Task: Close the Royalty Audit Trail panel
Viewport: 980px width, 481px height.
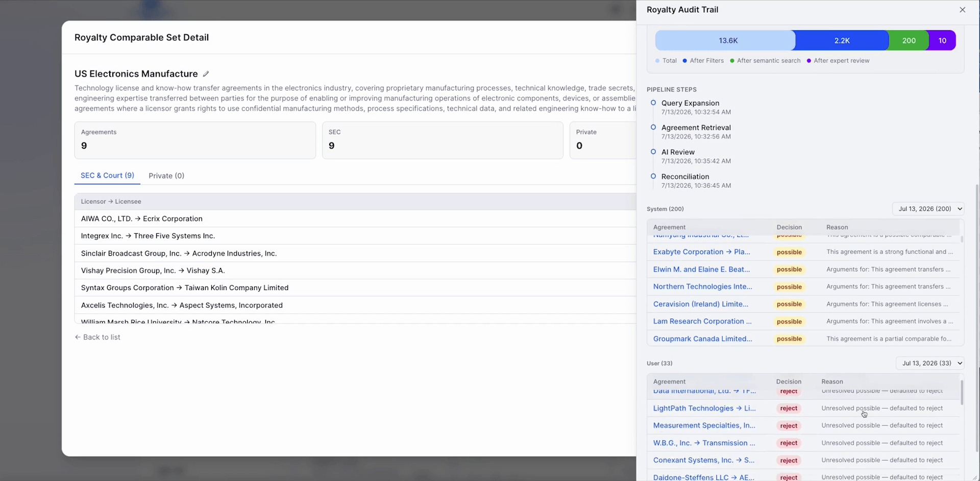Action: tap(962, 10)
